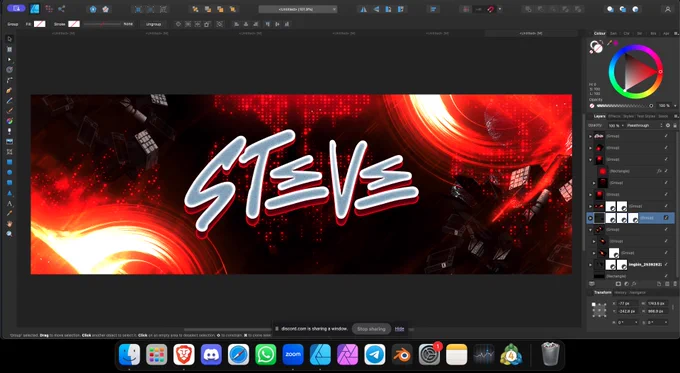Click the layer effects fx icon below layers list
This screenshot has width=680, height=373.
(x=634, y=284)
